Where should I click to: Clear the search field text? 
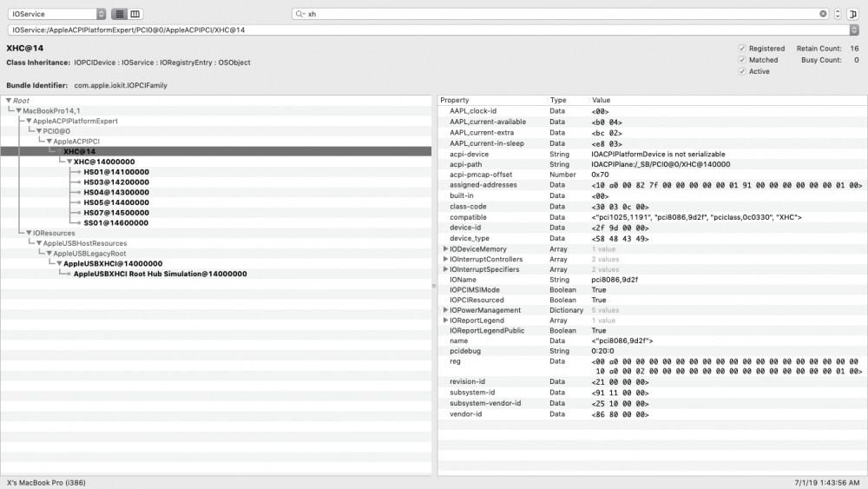tap(823, 14)
